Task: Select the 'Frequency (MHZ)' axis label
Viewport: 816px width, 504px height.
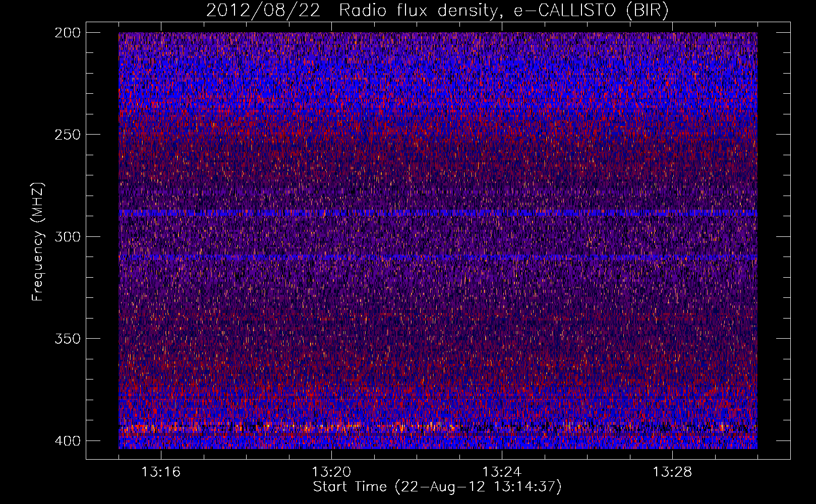Action: [38, 242]
